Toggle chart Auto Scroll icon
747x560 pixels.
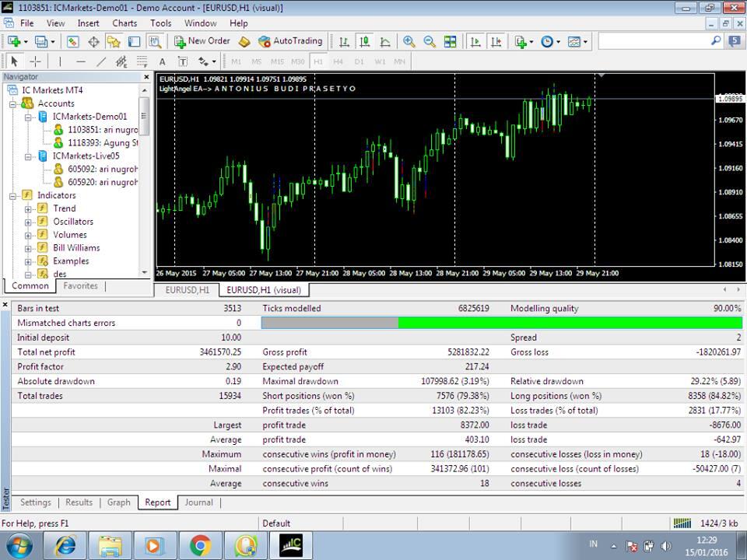pos(475,42)
